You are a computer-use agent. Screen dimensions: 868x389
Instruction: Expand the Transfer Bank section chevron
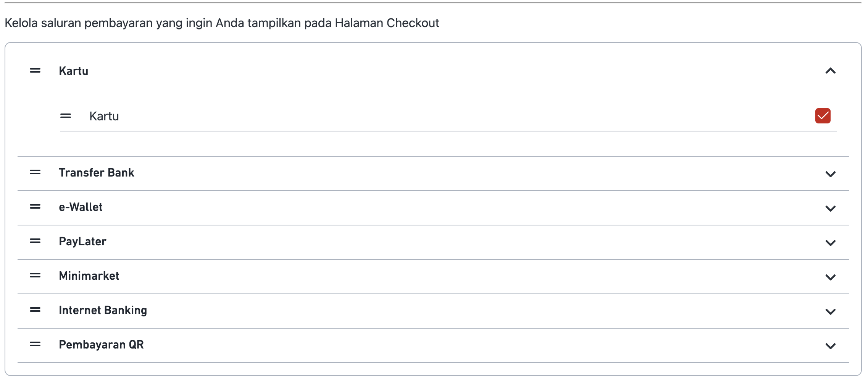click(830, 174)
